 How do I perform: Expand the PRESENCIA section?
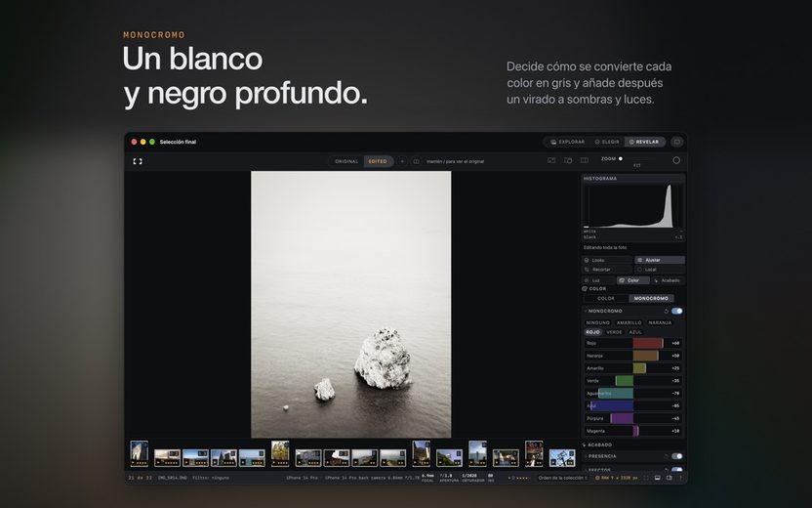(x=586, y=456)
